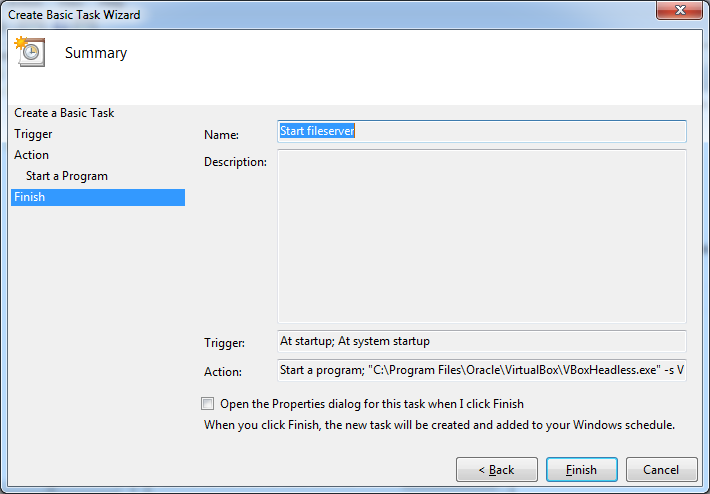The image size is (710, 494).
Task: Click inside the Description text area
Action: [x=482, y=236]
